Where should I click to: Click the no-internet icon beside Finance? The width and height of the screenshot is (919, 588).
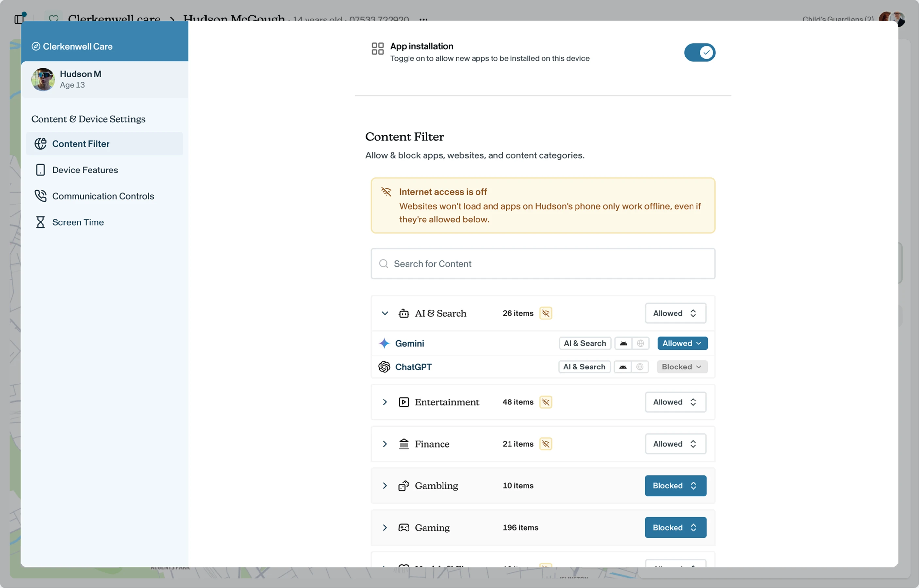click(545, 444)
